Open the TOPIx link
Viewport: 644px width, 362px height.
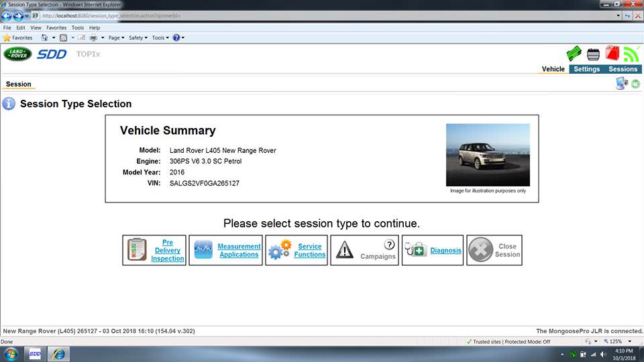88,54
